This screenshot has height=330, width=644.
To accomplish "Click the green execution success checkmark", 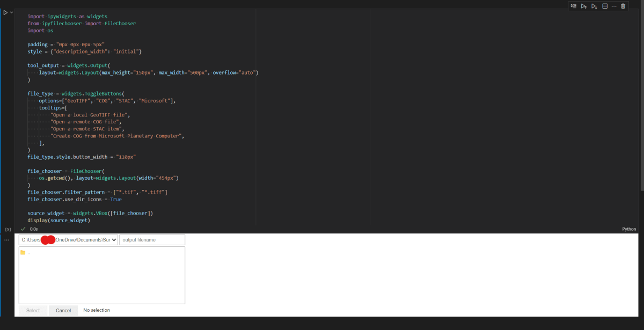I will 23,229.
